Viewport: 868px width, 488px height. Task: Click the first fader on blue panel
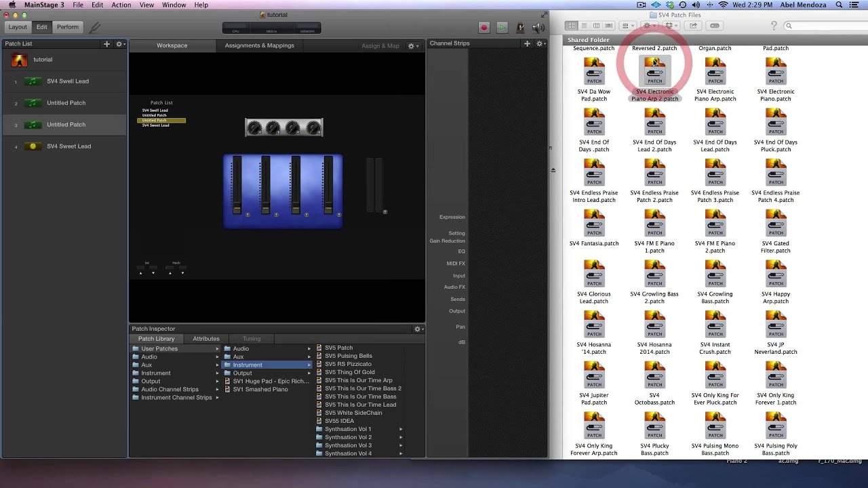237,186
